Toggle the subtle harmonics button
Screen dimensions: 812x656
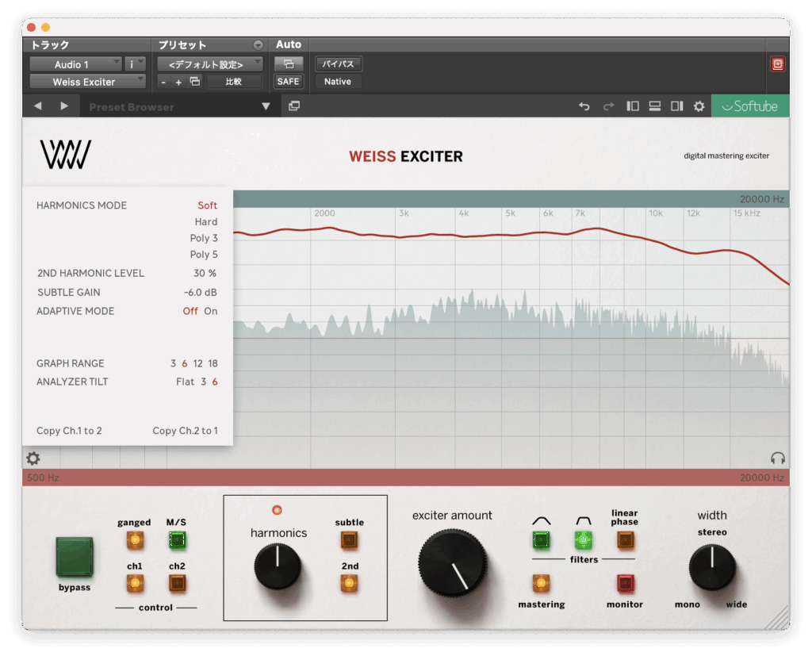coord(350,540)
